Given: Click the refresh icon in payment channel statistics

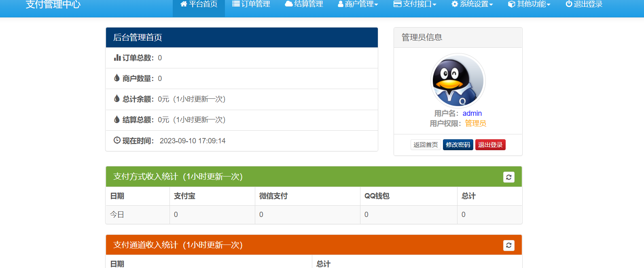Looking at the screenshot, I should (508, 245).
